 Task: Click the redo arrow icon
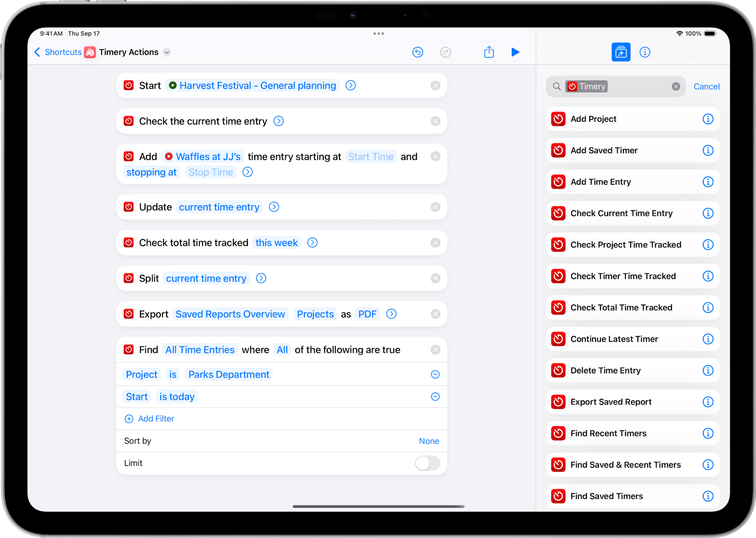(445, 52)
